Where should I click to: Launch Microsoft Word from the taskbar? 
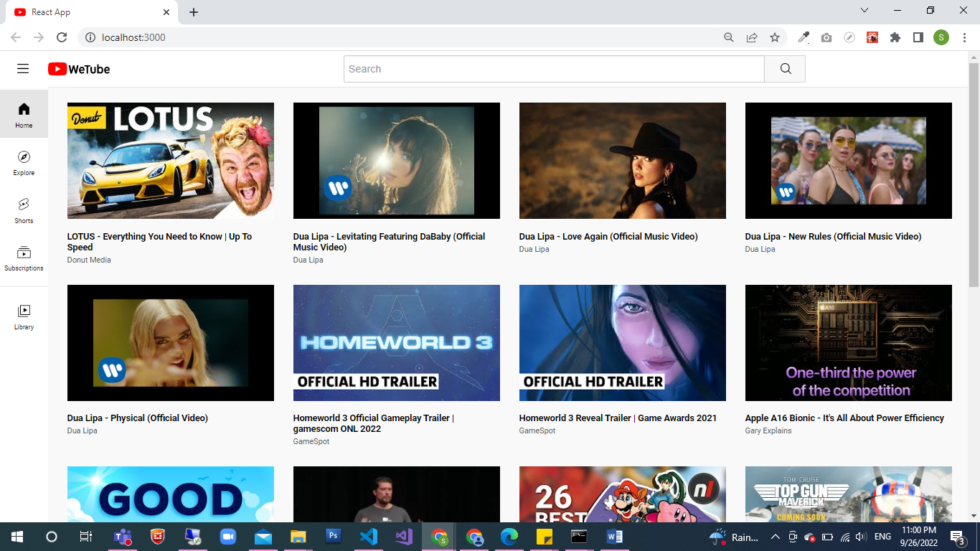614,537
